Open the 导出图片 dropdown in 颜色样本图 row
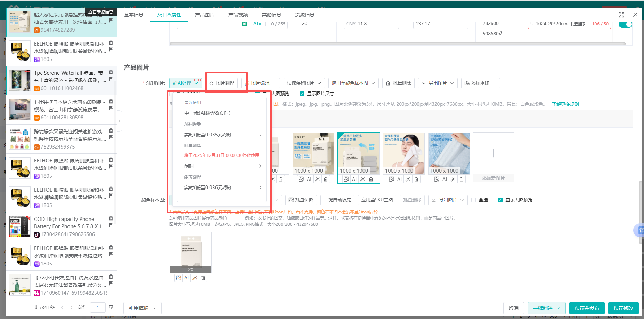This screenshot has height=319, width=644. [x=448, y=200]
